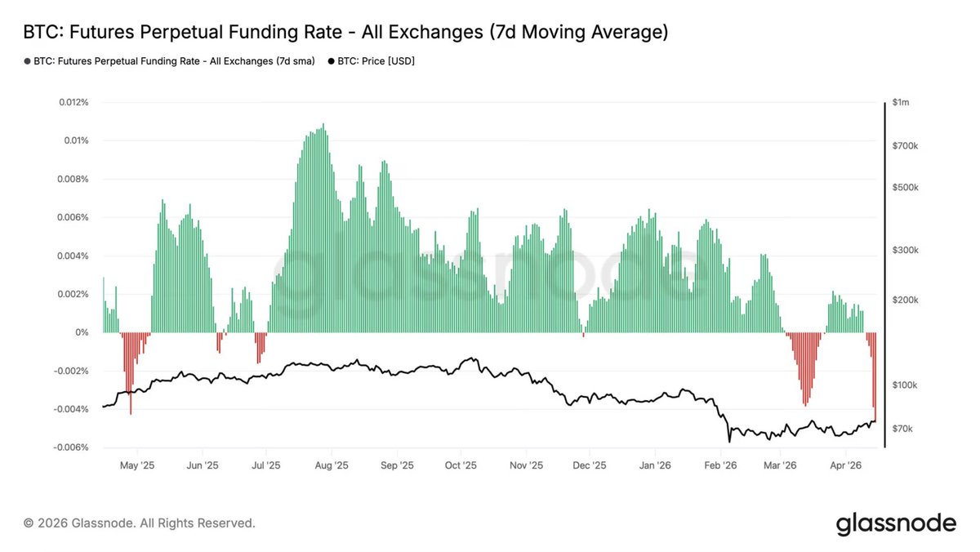Click the $300k price axis label
Viewport: 980px width, 552px height.
click(906, 250)
